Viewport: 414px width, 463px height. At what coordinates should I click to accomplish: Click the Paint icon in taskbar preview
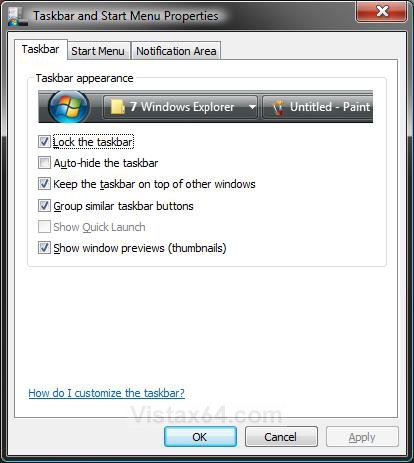click(278, 107)
